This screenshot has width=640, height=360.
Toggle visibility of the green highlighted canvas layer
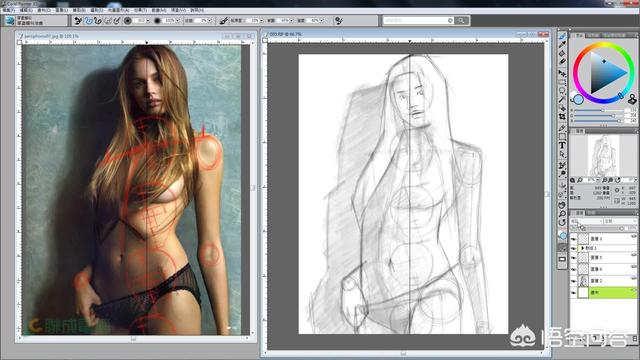[574, 293]
